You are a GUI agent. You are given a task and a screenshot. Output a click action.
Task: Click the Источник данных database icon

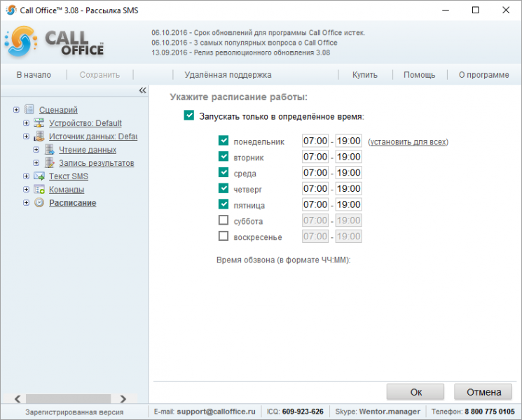point(39,136)
